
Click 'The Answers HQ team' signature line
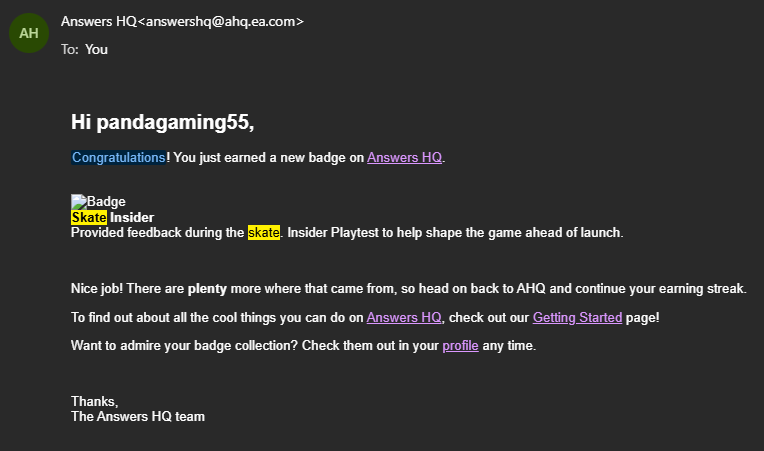tap(138, 416)
